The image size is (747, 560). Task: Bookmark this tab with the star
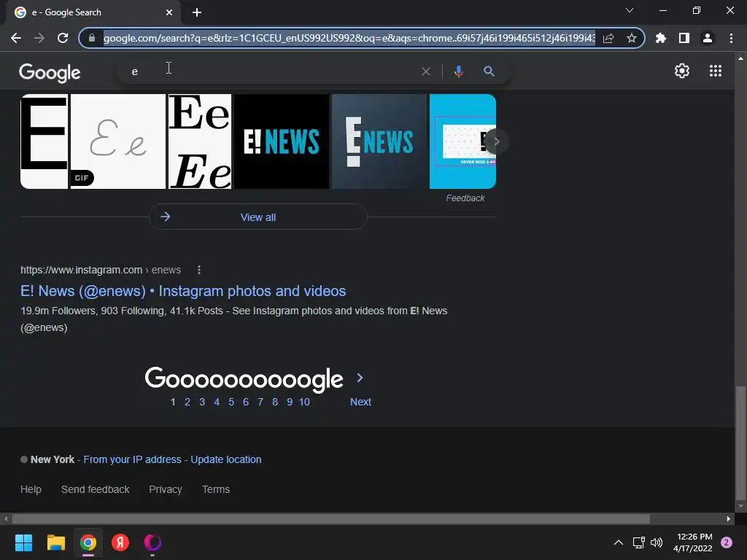[632, 38]
